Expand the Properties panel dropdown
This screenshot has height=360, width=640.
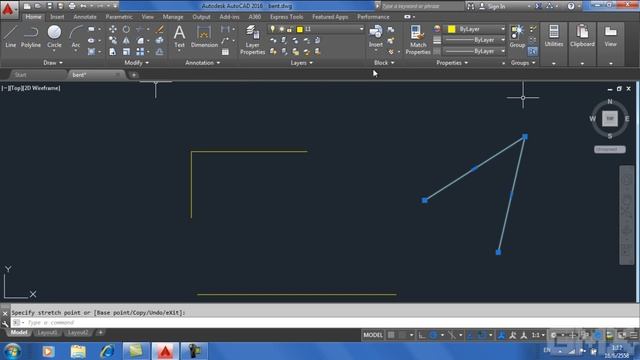(x=452, y=63)
